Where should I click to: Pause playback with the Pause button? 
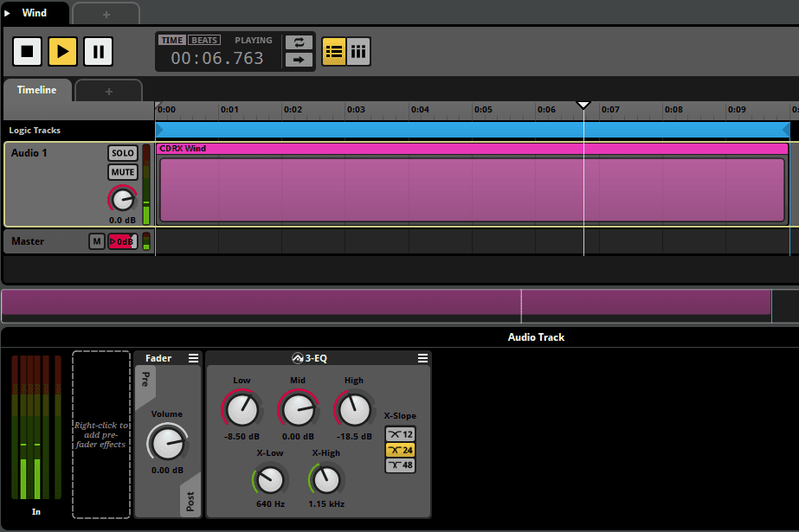[x=98, y=52]
